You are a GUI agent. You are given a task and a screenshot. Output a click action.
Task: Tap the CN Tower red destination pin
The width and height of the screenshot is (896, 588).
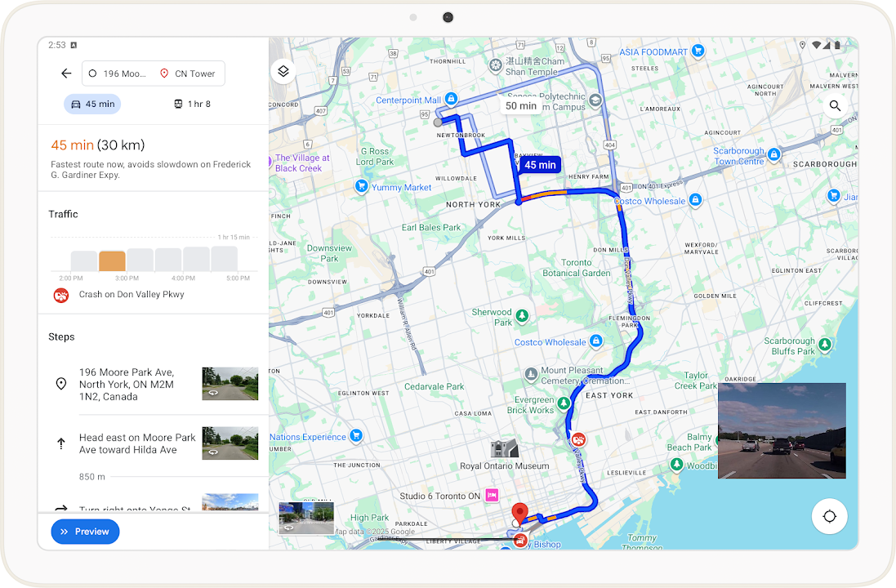(518, 514)
